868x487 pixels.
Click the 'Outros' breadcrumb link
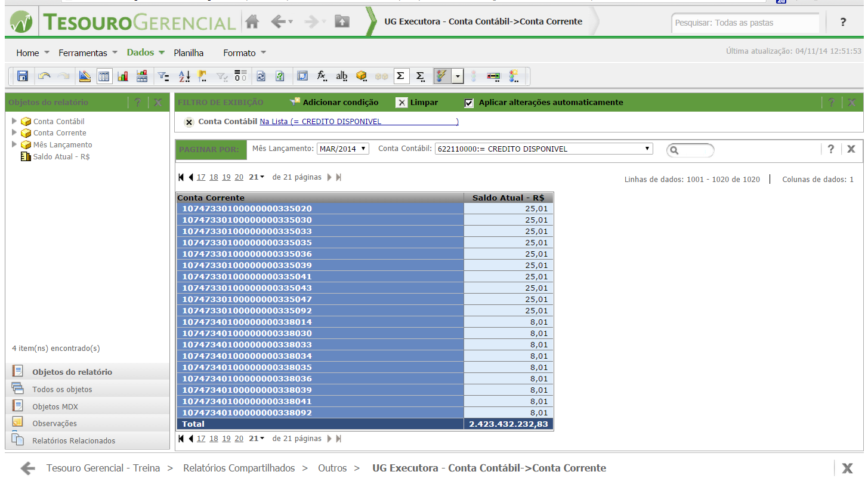332,468
